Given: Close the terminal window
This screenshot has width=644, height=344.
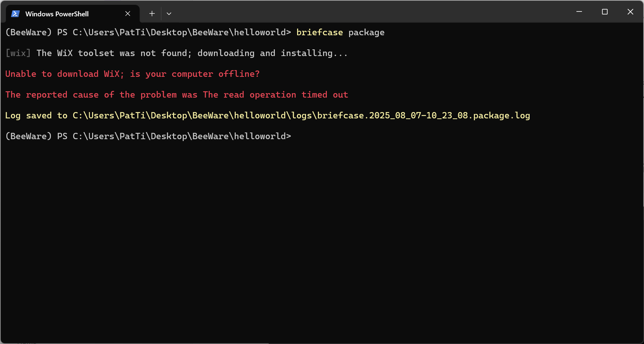Looking at the screenshot, I should click(x=630, y=12).
